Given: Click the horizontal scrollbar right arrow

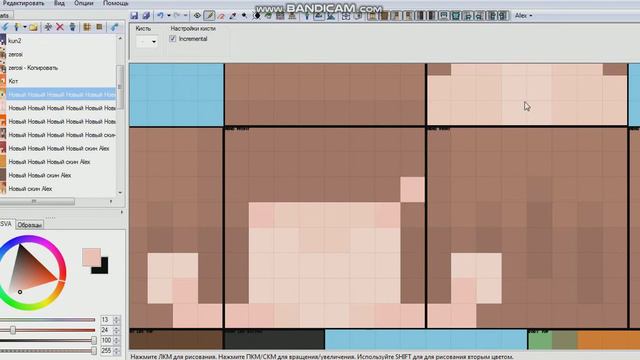Looking at the screenshot, I should [111, 201].
